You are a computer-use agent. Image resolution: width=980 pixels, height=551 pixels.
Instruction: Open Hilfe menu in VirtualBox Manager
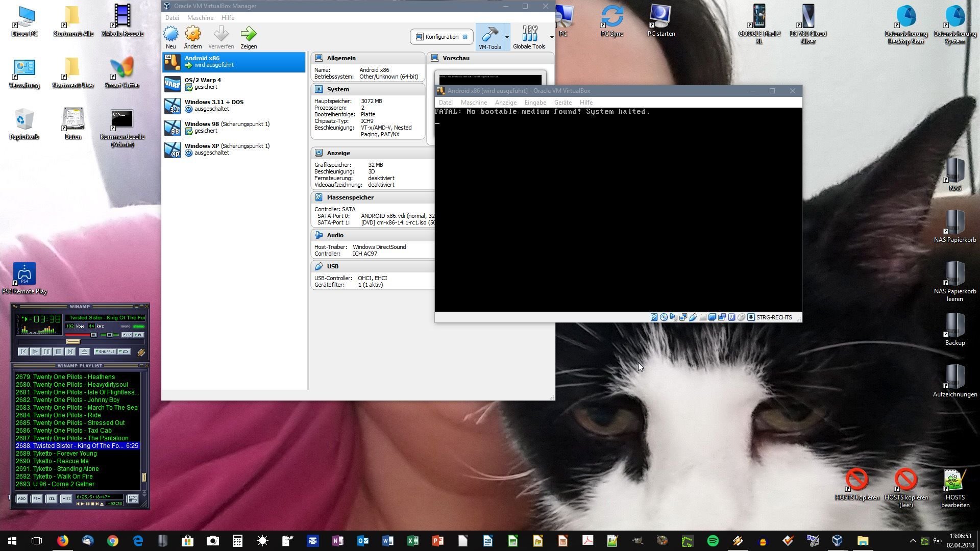pos(228,18)
